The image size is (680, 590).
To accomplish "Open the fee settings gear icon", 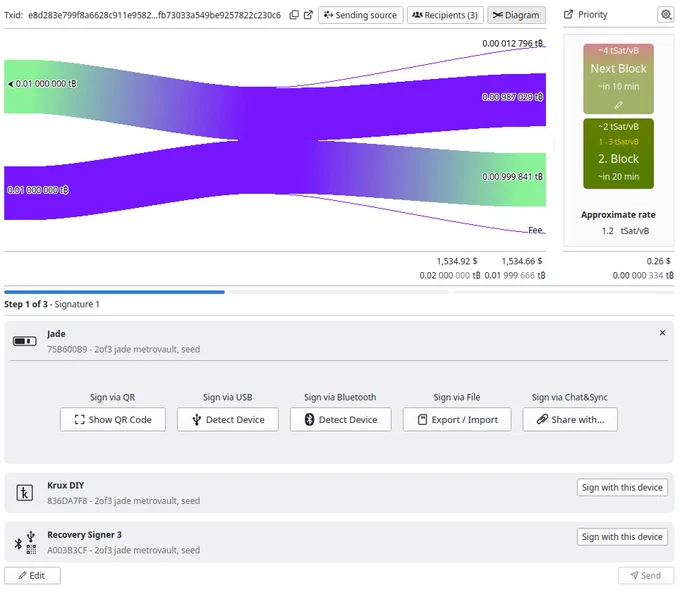I will point(666,14).
